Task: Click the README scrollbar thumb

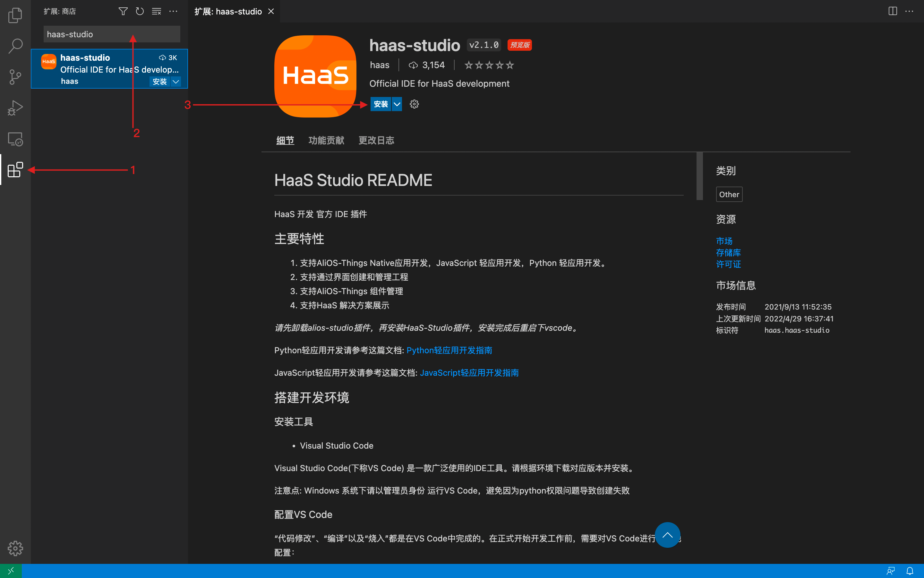Action: pos(699,176)
